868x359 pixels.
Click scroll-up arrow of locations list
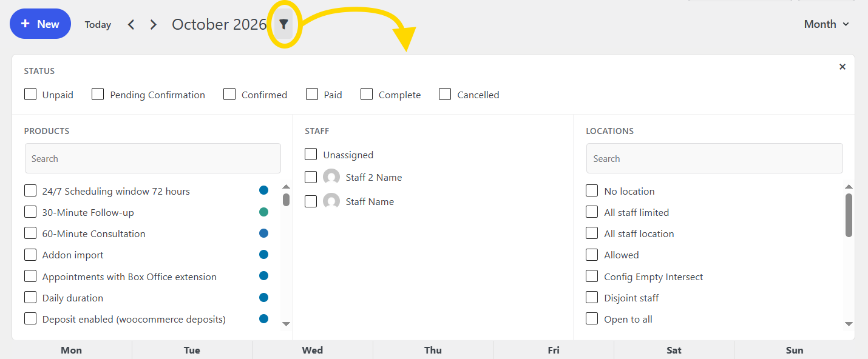pos(849,187)
